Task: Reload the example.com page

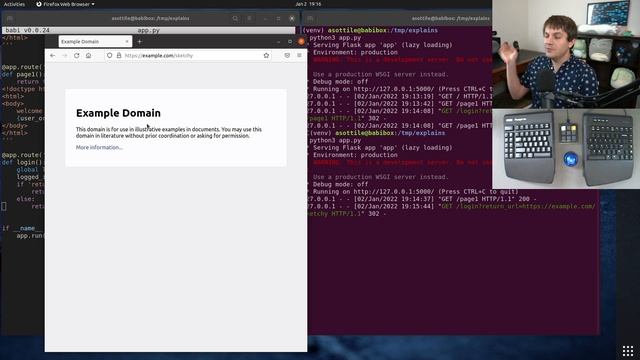Action: 76,56
